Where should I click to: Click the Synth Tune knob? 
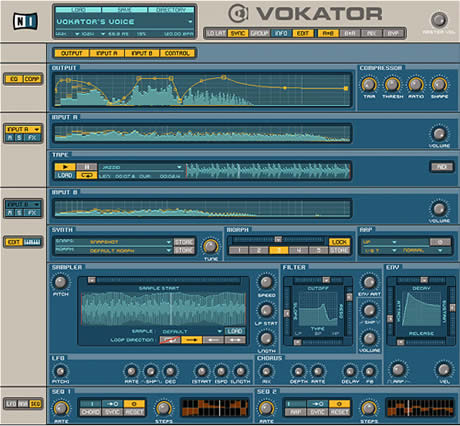coord(210,247)
